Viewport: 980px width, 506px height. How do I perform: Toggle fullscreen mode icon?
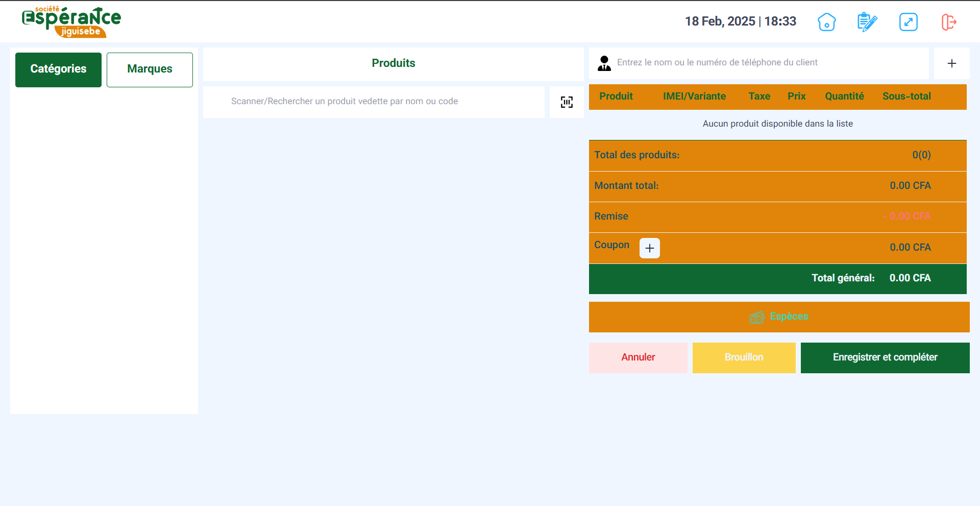[908, 22]
